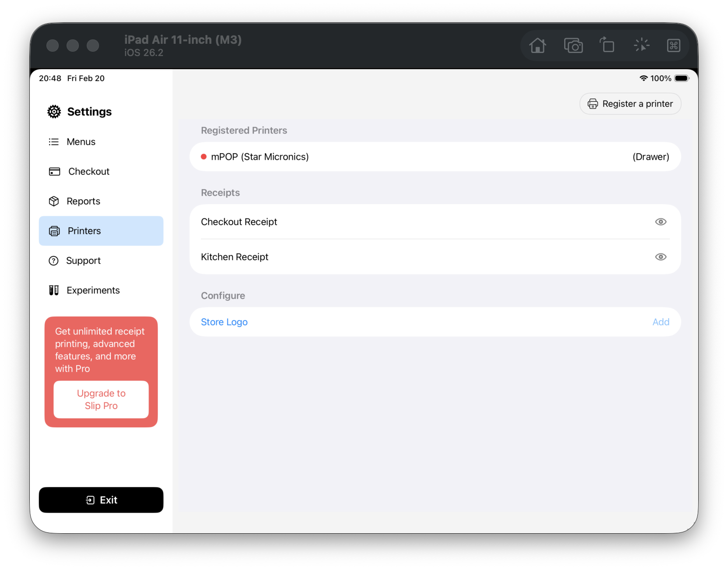
Task: Click the Register a printer button
Action: click(x=630, y=104)
